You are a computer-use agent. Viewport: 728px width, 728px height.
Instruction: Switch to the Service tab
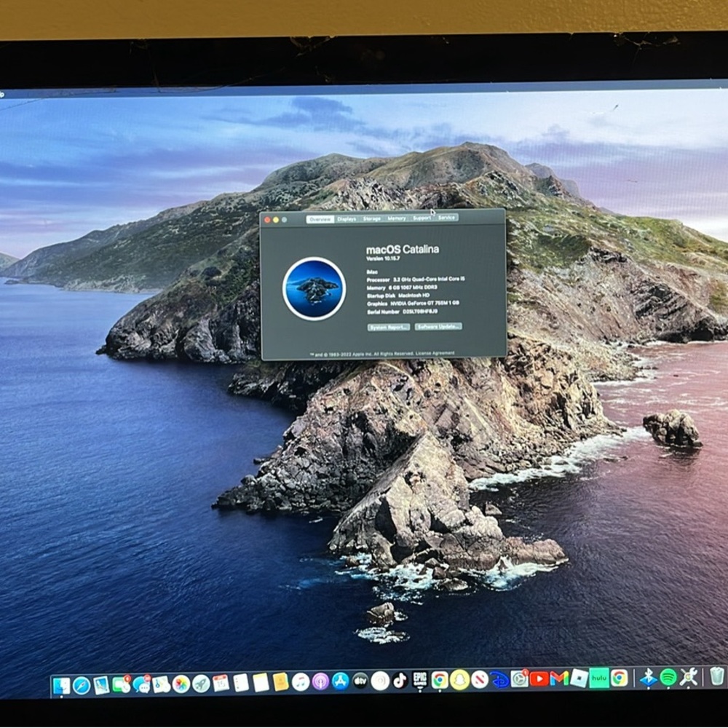click(446, 217)
